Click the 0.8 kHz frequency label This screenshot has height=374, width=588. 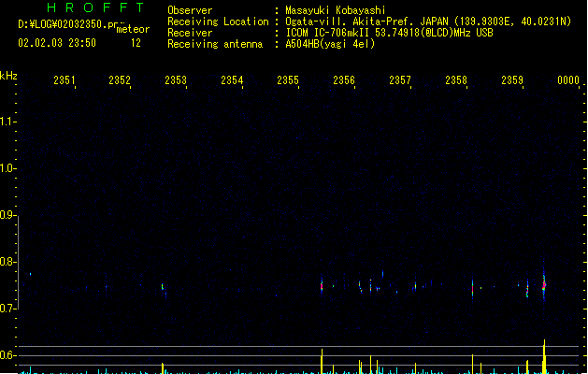(x=7, y=262)
